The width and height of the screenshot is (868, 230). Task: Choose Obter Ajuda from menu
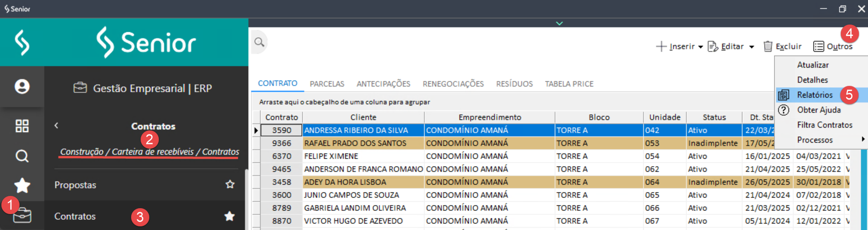819,110
